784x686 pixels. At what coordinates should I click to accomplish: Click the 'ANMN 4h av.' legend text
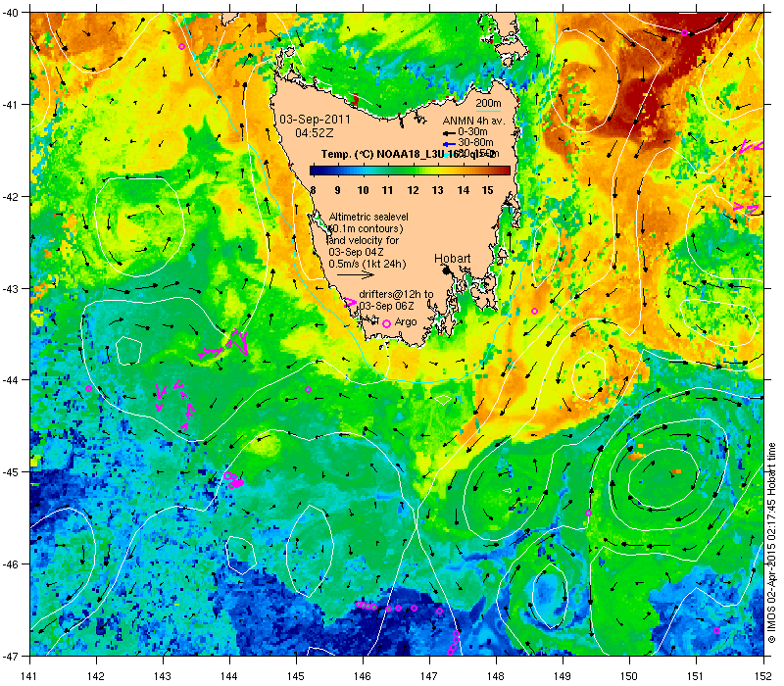(x=474, y=121)
